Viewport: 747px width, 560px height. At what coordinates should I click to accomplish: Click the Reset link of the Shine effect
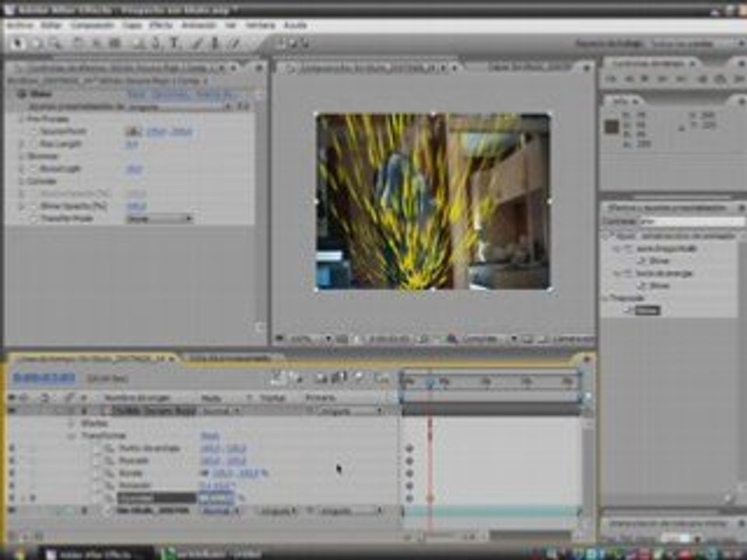[x=135, y=94]
